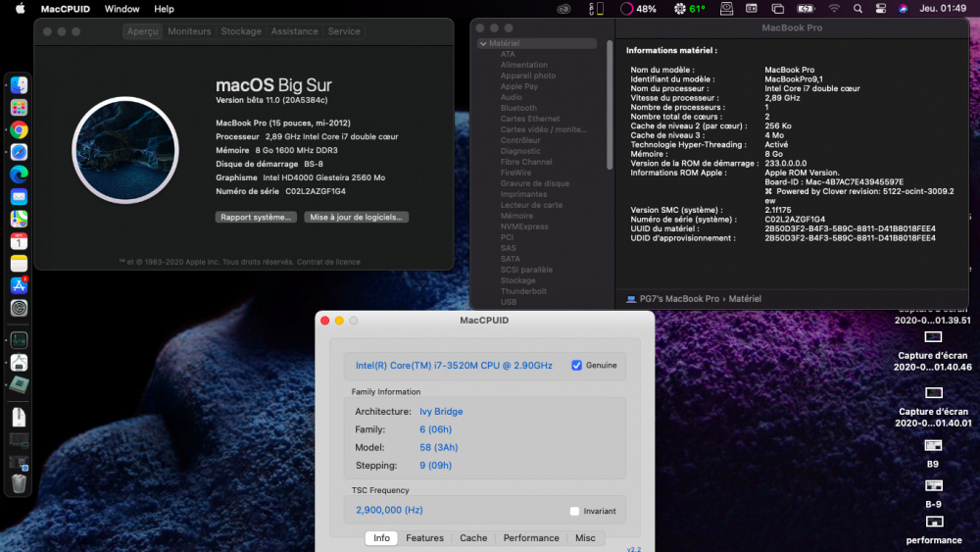This screenshot has width=980, height=552.
Task: Open Activity Monitor in the Dock
Action: point(19,340)
